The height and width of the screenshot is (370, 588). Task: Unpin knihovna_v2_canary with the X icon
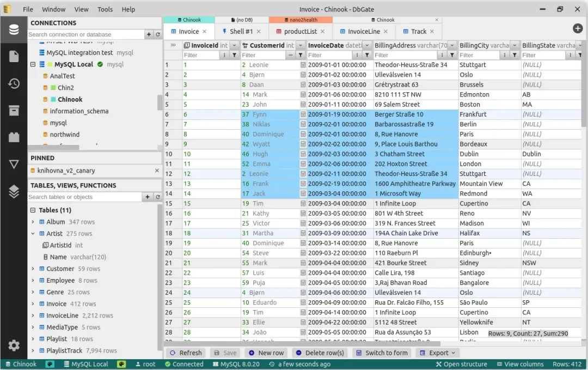[157, 171]
